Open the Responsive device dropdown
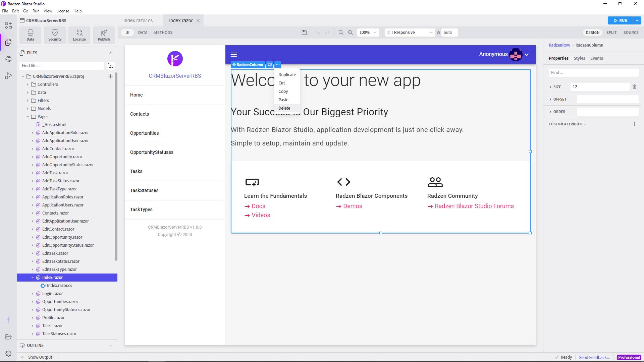The image size is (644, 362). pyautogui.click(x=410, y=33)
